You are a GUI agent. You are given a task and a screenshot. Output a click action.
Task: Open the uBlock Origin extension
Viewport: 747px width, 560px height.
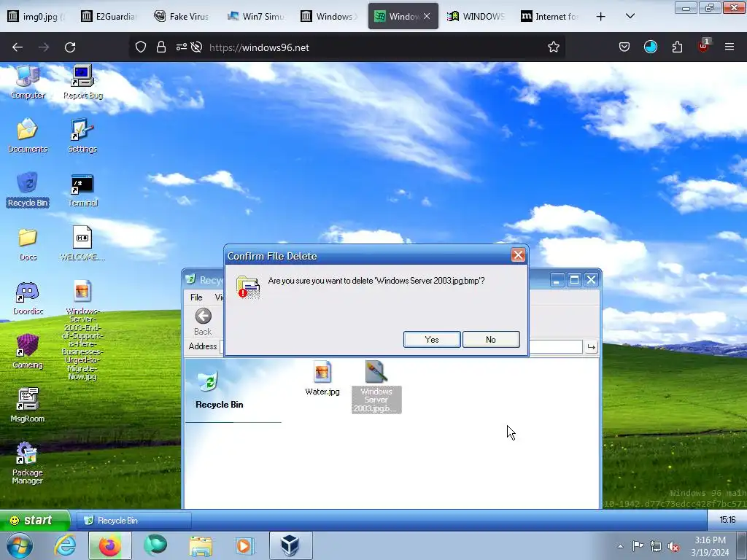tap(704, 46)
